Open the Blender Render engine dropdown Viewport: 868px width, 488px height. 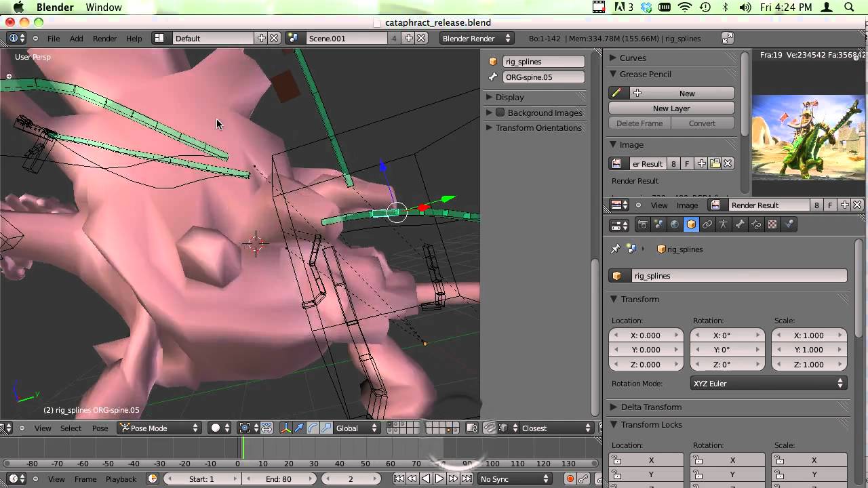[476, 38]
